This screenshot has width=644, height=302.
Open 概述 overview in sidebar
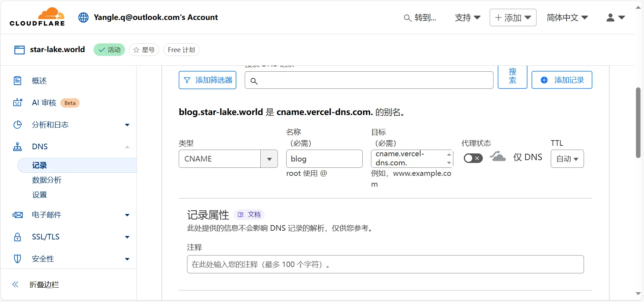[x=39, y=81]
